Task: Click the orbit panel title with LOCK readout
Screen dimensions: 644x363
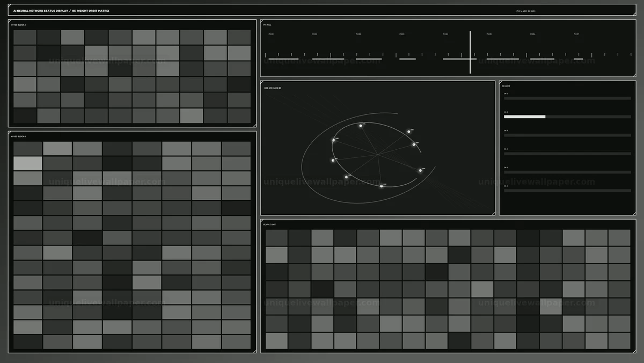Action: pos(273,88)
